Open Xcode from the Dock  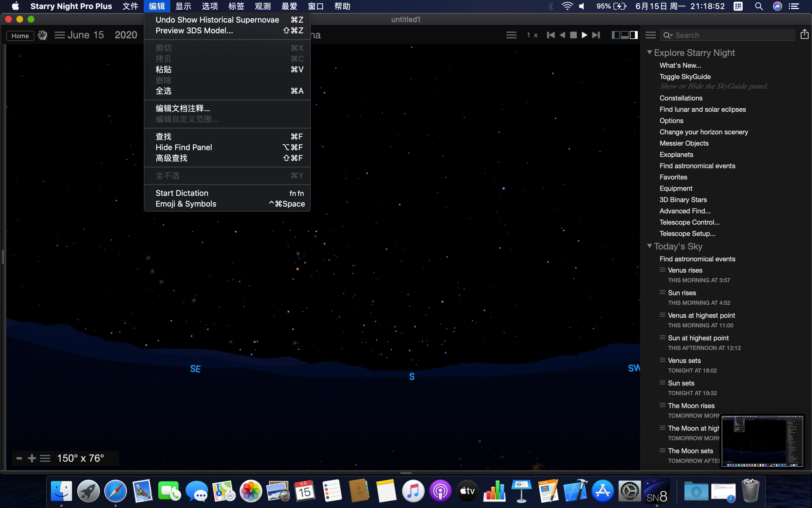(575, 491)
